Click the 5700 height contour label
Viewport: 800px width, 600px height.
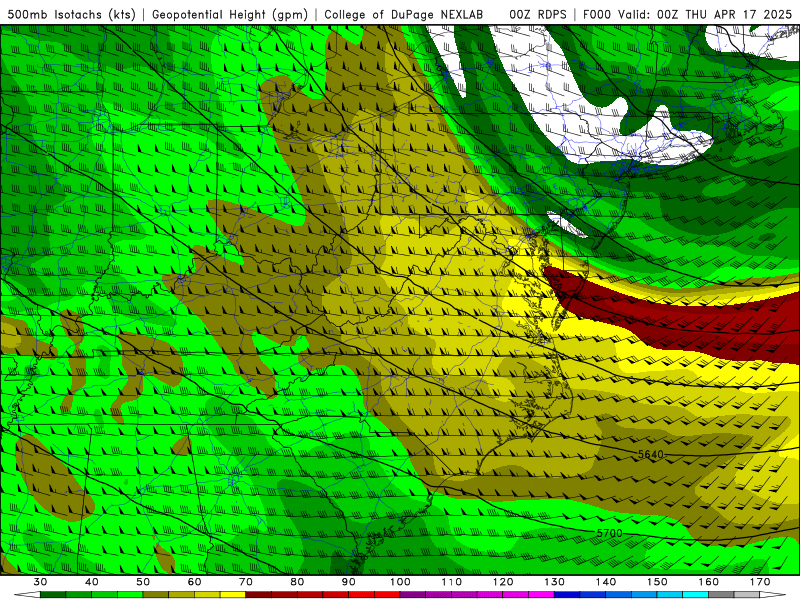click(609, 533)
